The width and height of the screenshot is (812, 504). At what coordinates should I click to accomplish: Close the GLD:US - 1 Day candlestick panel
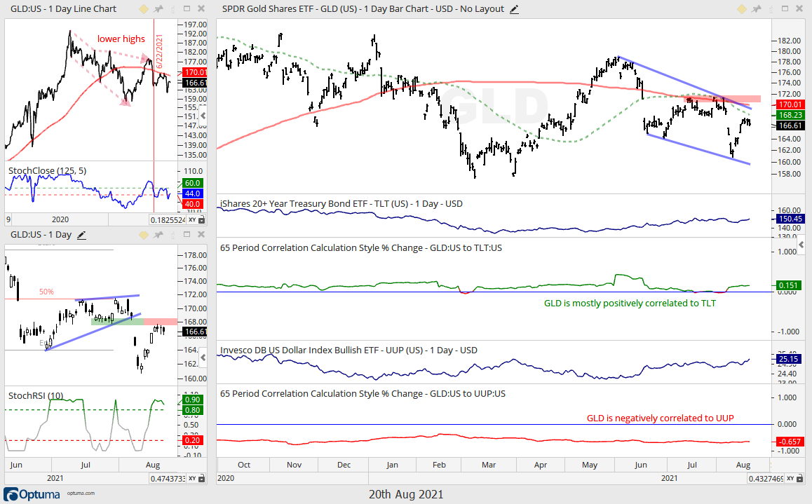201,234
